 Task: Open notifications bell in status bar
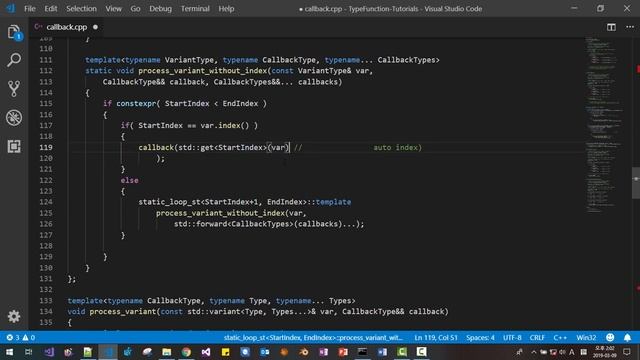pyautogui.click(x=627, y=338)
